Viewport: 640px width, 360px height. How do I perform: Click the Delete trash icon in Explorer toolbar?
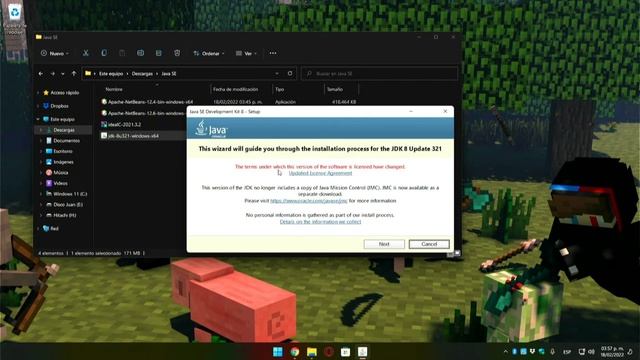177,53
